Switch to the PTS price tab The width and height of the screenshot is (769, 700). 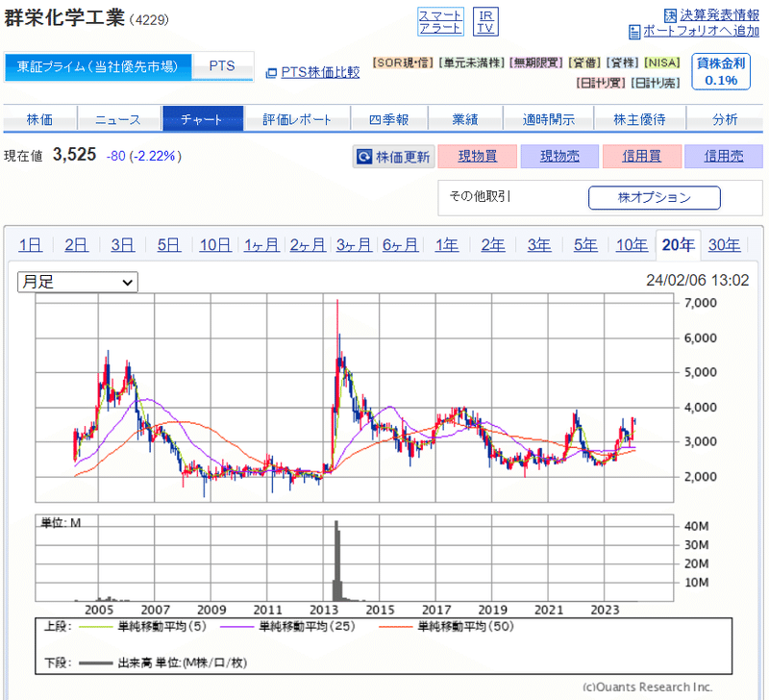222,66
